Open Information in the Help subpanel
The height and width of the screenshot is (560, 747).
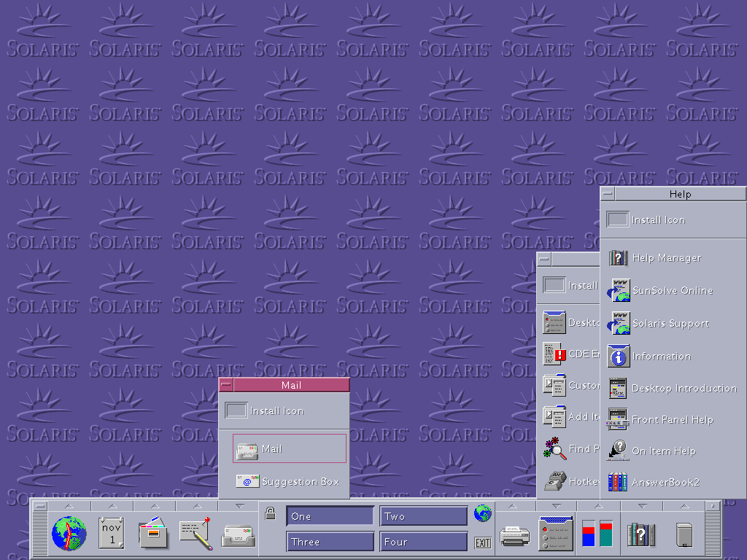point(649,356)
